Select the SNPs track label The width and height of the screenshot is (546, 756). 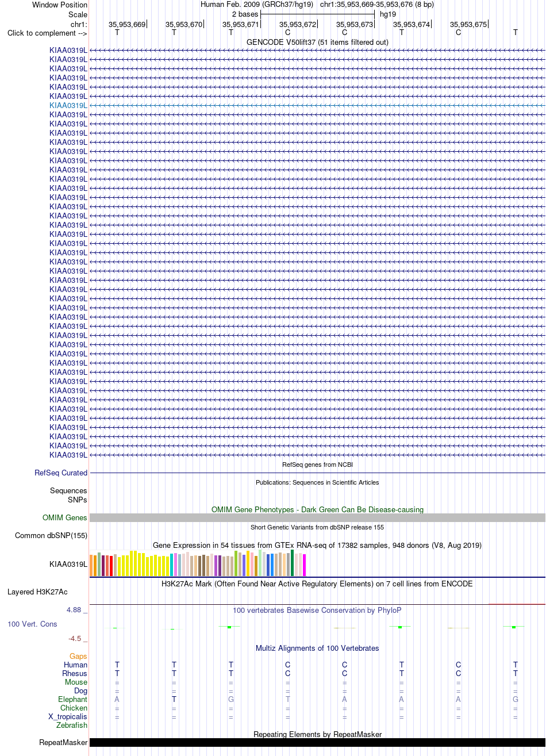pos(78,500)
